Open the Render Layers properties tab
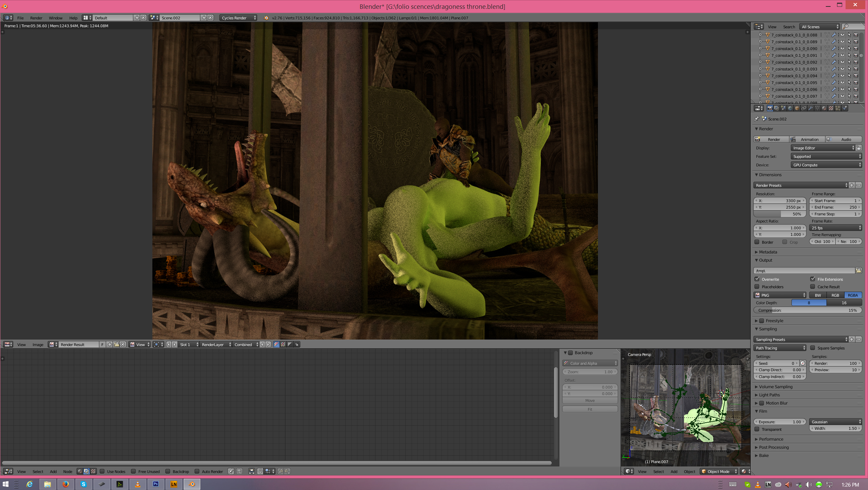This screenshot has width=868, height=490. tap(777, 108)
